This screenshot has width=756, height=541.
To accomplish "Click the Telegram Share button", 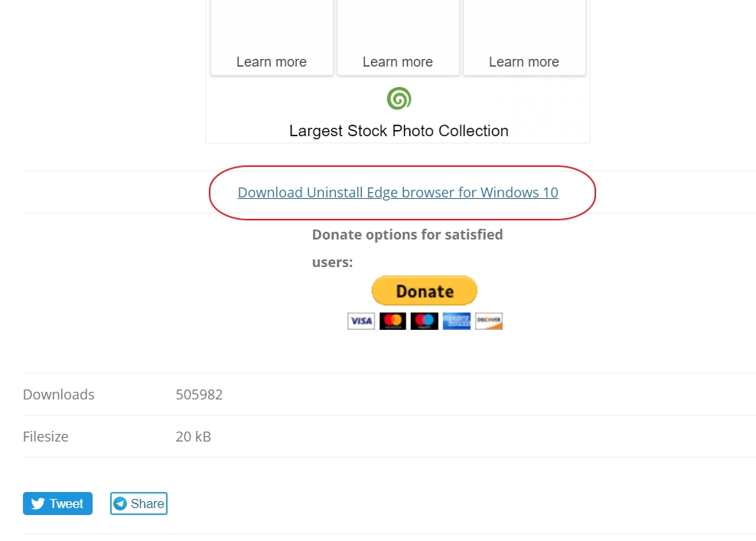I will click(x=138, y=504).
